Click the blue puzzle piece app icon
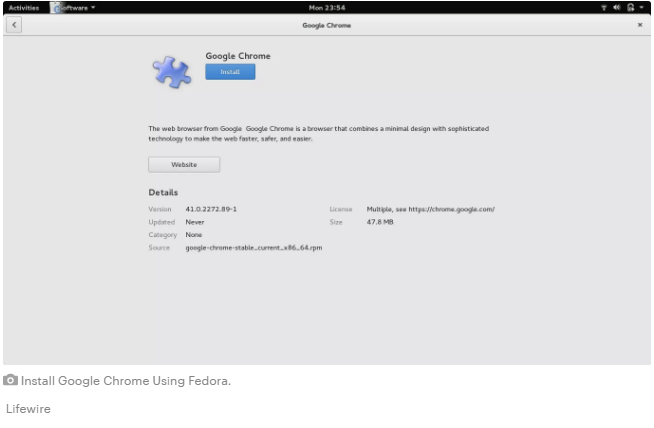654x428 pixels. pos(172,72)
